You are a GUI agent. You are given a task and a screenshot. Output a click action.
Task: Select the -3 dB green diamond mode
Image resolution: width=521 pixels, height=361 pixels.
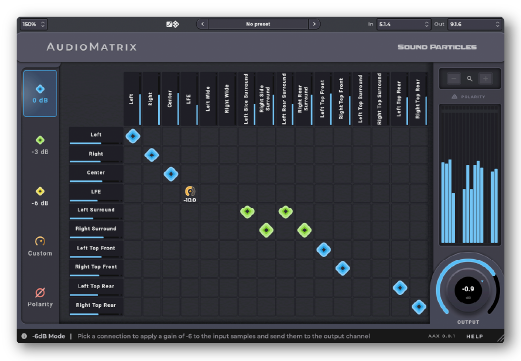coord(40,145)
